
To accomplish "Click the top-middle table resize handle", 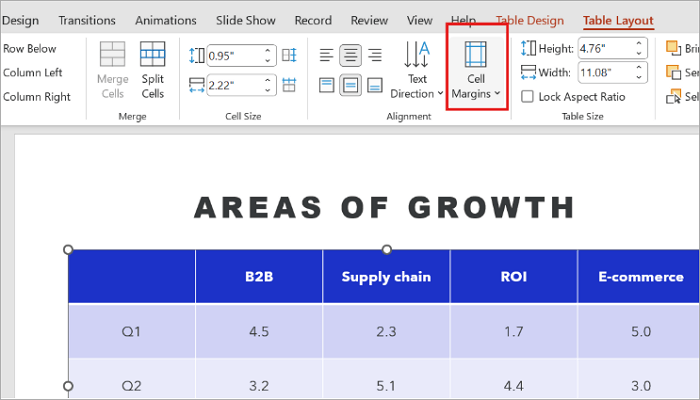I will point(387,249).
